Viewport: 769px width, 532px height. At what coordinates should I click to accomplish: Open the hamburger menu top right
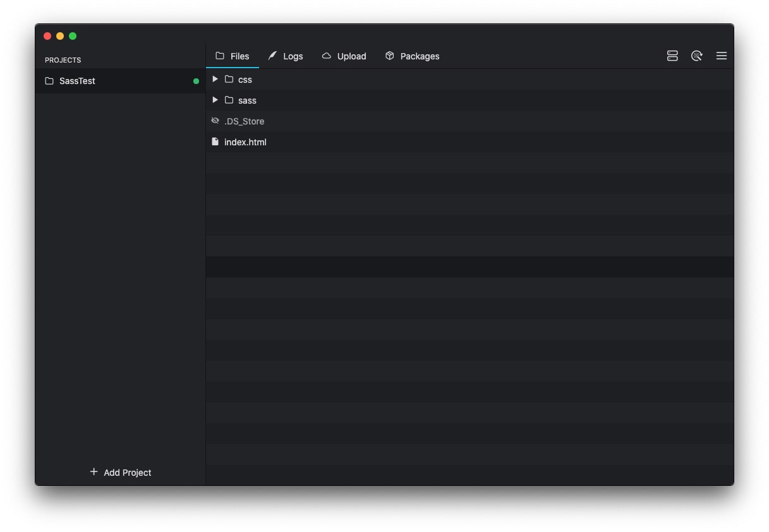point(721,56)
